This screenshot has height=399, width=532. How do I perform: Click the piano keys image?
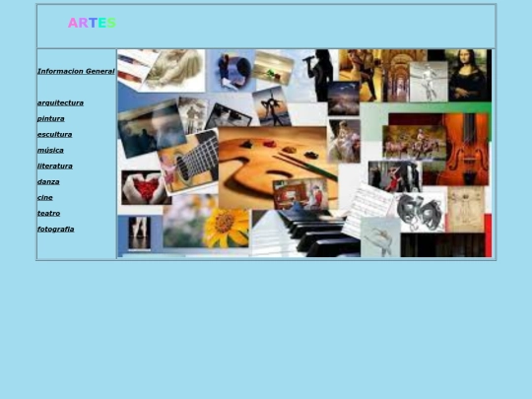pyautogui.click(x=307, y=233)
